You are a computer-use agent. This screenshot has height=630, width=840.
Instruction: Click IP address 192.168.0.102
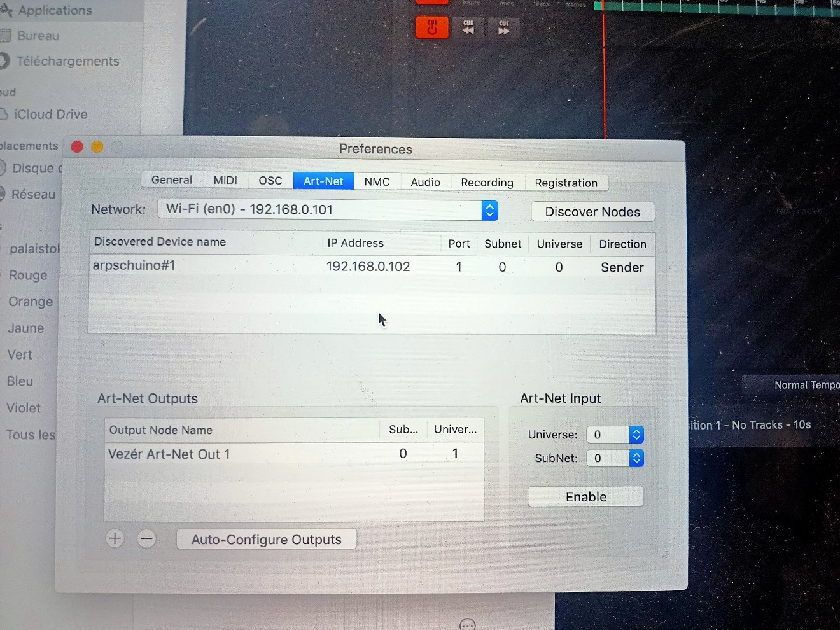[x=368, y=266]
